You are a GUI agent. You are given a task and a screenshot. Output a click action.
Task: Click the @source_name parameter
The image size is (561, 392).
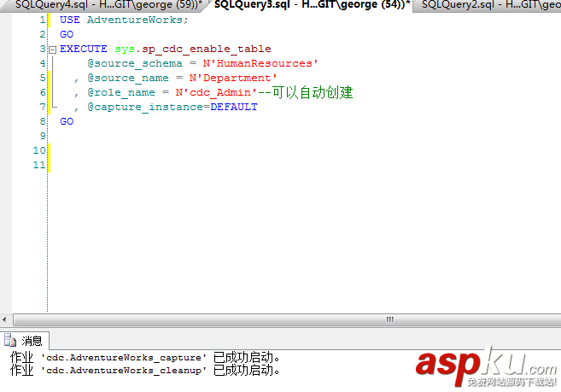click(128, 78)
